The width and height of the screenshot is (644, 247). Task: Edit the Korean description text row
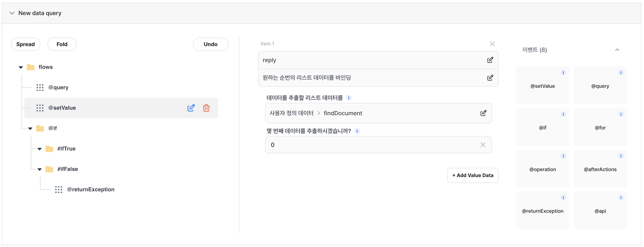490,78
